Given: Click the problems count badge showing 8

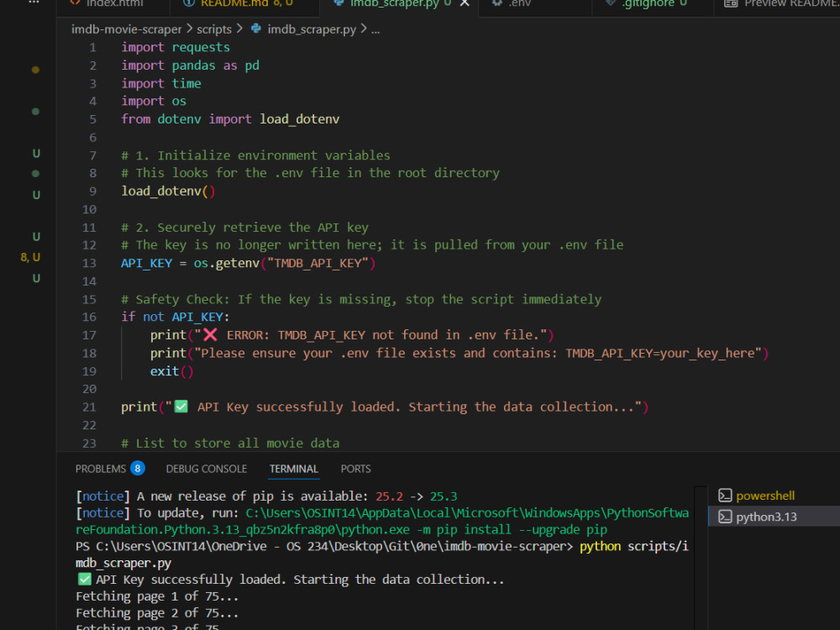Looking at the screenshot, I should 138,468.
